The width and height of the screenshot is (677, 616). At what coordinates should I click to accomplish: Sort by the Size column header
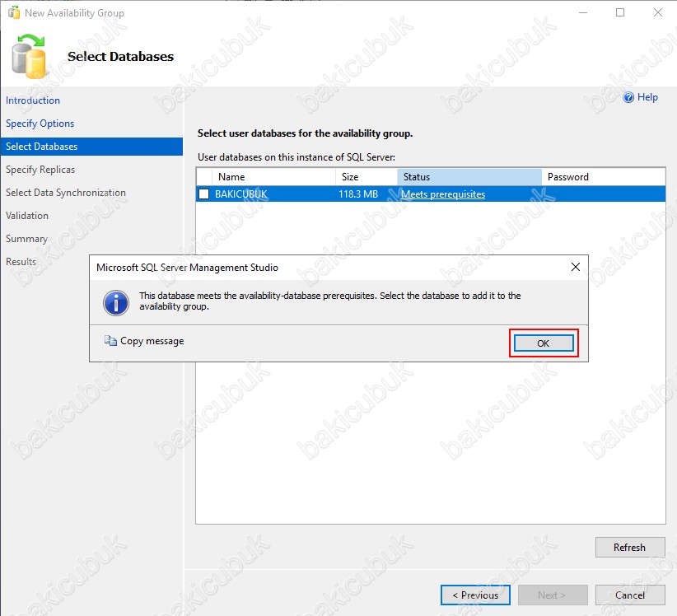(367, 177)
